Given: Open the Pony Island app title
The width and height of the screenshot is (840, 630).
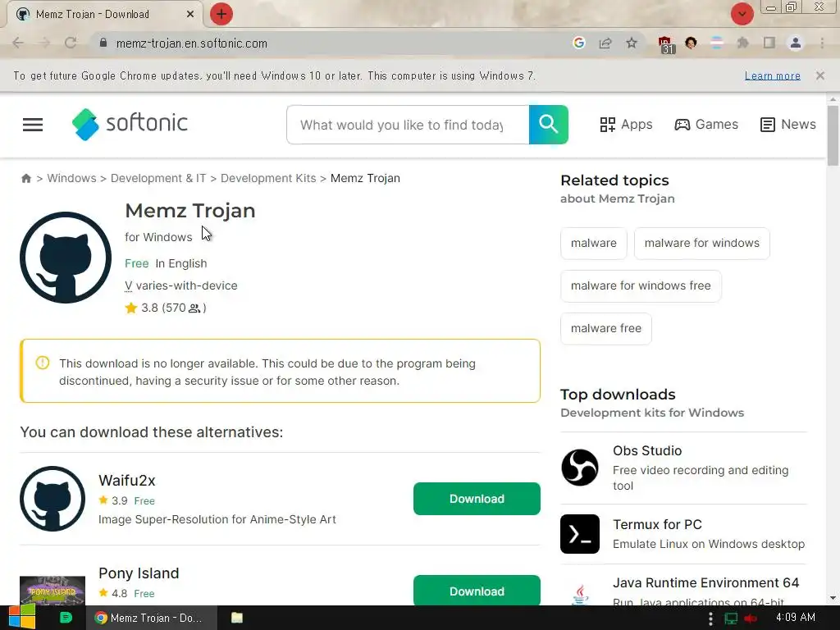Looking at the screenshot, I should tap(139, 573).
